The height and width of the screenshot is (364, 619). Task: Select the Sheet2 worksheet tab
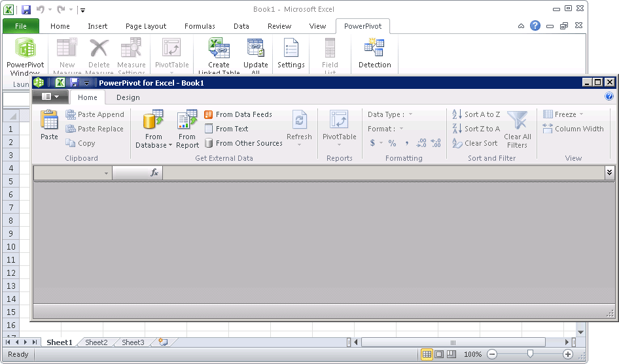click(x=96, y=342)
